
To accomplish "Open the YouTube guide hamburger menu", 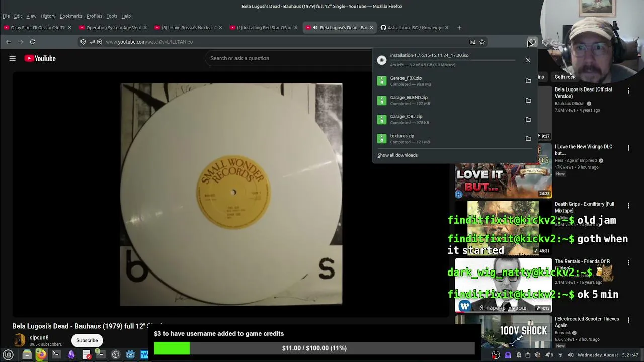I will (x=12, y=58).
